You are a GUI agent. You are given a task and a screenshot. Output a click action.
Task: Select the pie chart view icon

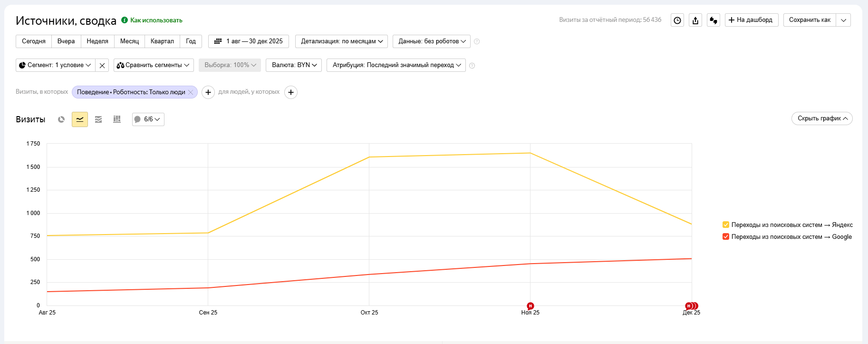coord(61,119)
